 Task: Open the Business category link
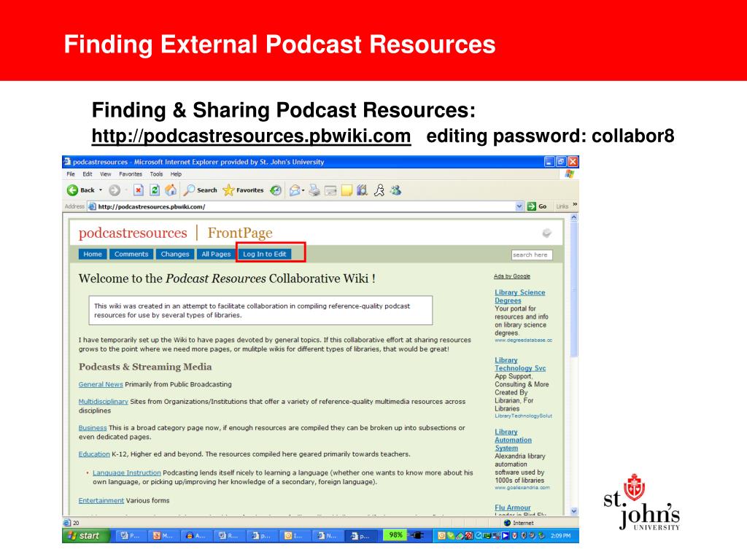[93, 427]
